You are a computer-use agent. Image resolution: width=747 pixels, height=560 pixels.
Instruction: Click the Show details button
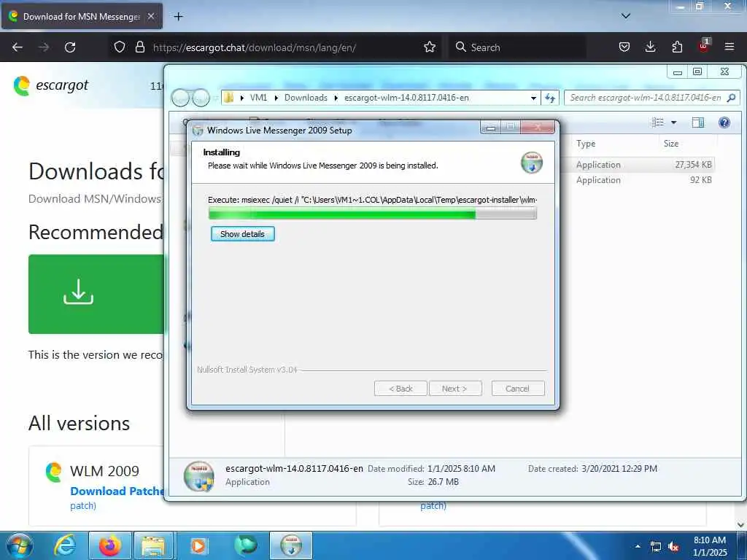pyautogui.click(x=242, y=234)
